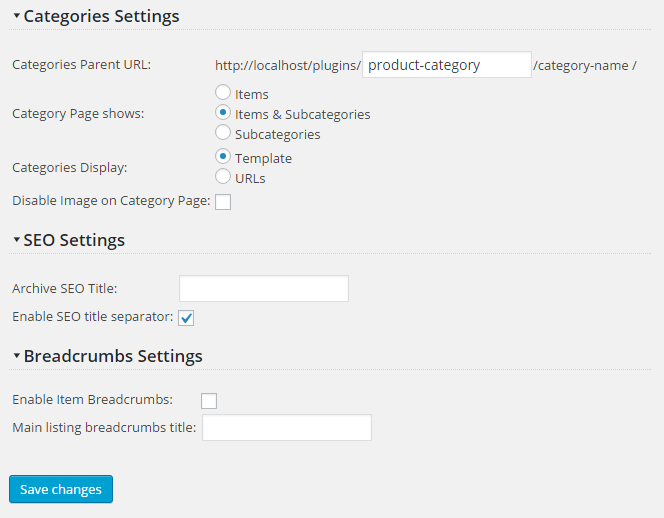Choose the Subcategories radio button
664x518 pixels.
click(x=223, y=133)
